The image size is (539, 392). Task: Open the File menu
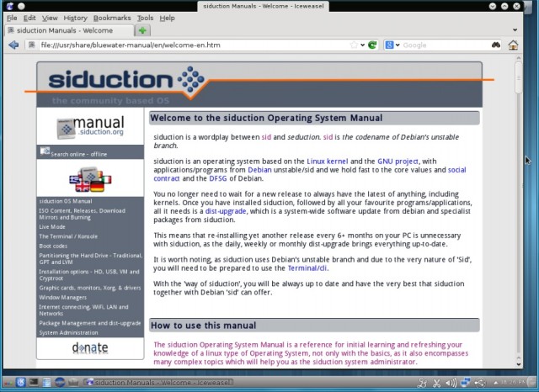pyautogui.click(x=12, y=18)
